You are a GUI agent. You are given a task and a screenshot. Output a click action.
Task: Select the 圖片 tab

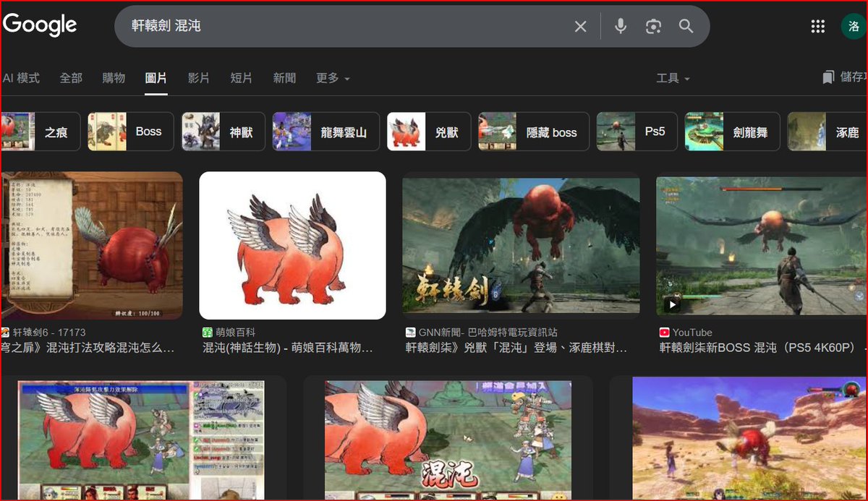[x=156, y=78]
